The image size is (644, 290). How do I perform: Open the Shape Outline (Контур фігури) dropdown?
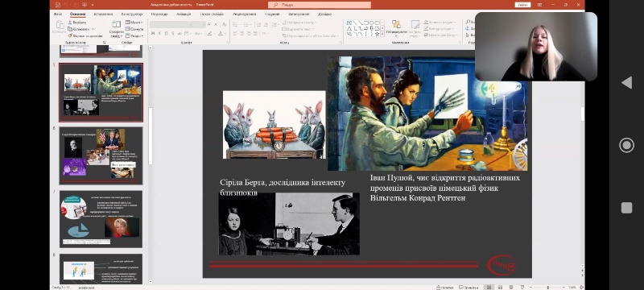440,29
